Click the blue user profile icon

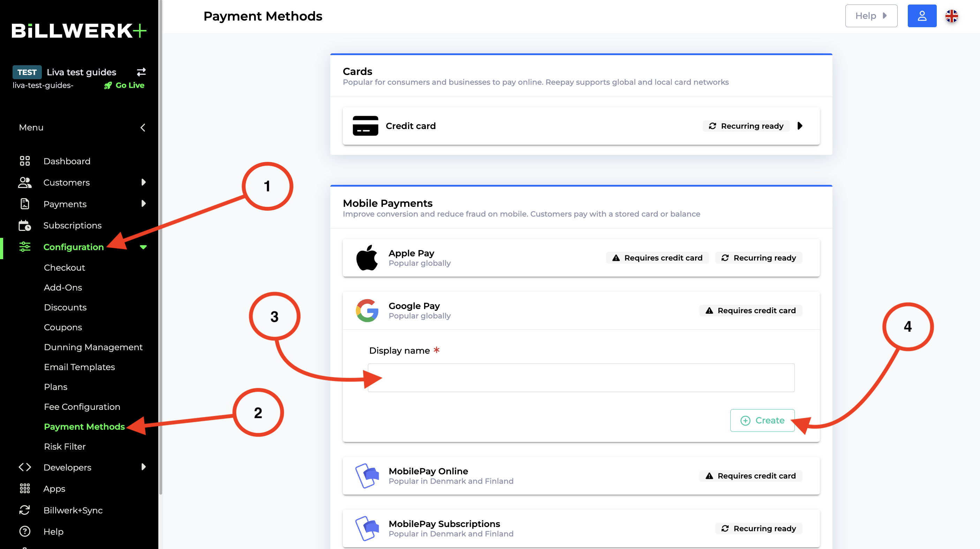922,16
